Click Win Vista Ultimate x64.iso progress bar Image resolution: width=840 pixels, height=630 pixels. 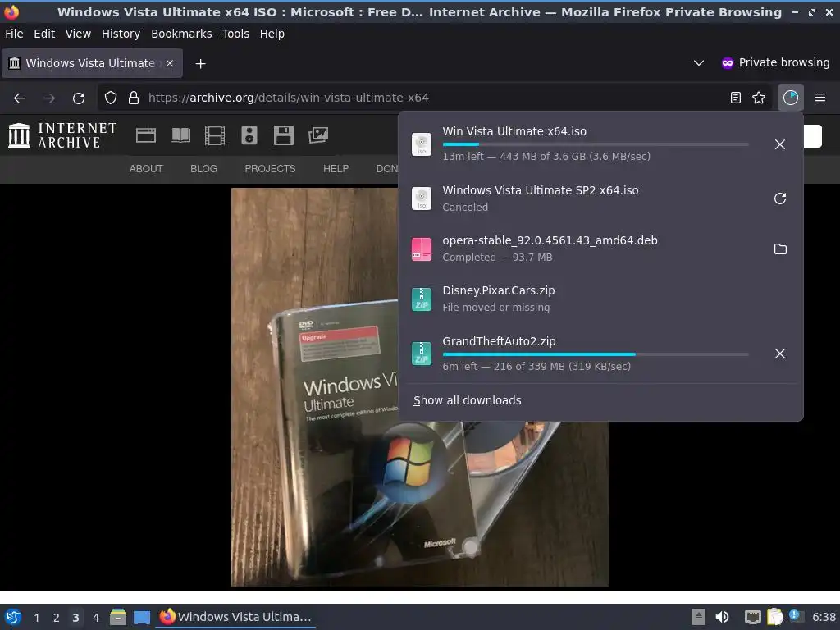tap(596, 144)
